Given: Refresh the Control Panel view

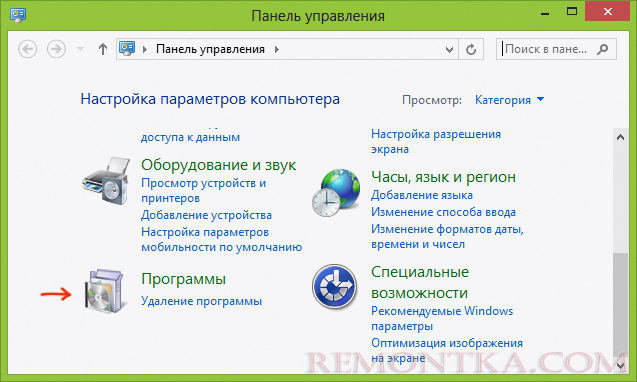Looking at the screenshot, I should pyautogui.click(x=471, y=49).
